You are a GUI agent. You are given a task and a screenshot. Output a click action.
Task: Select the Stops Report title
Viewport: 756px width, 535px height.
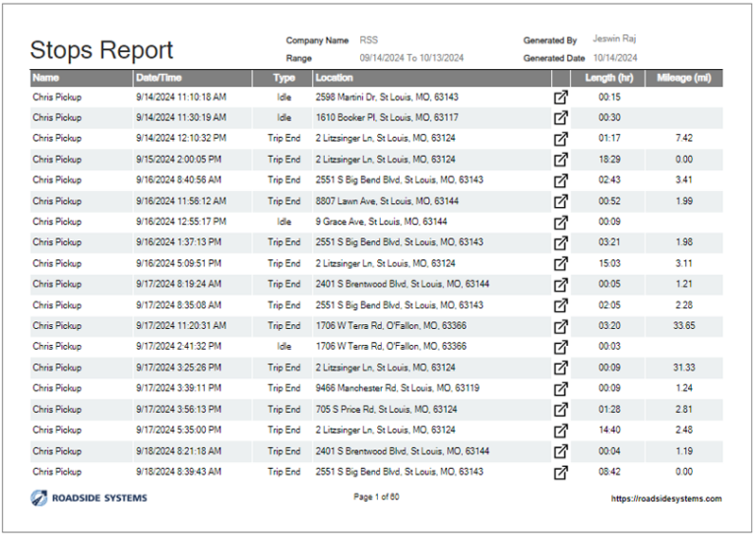coord(101,49)
